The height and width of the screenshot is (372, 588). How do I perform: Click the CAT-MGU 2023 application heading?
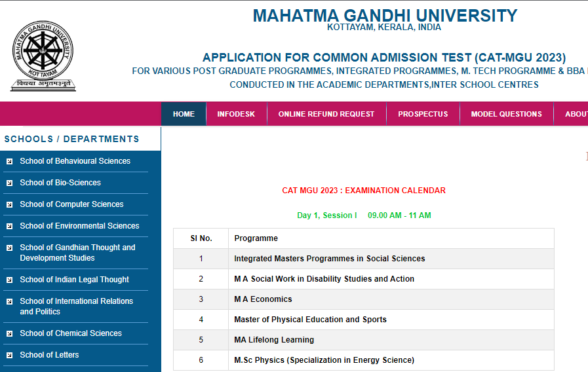click(x=384, y=58)
